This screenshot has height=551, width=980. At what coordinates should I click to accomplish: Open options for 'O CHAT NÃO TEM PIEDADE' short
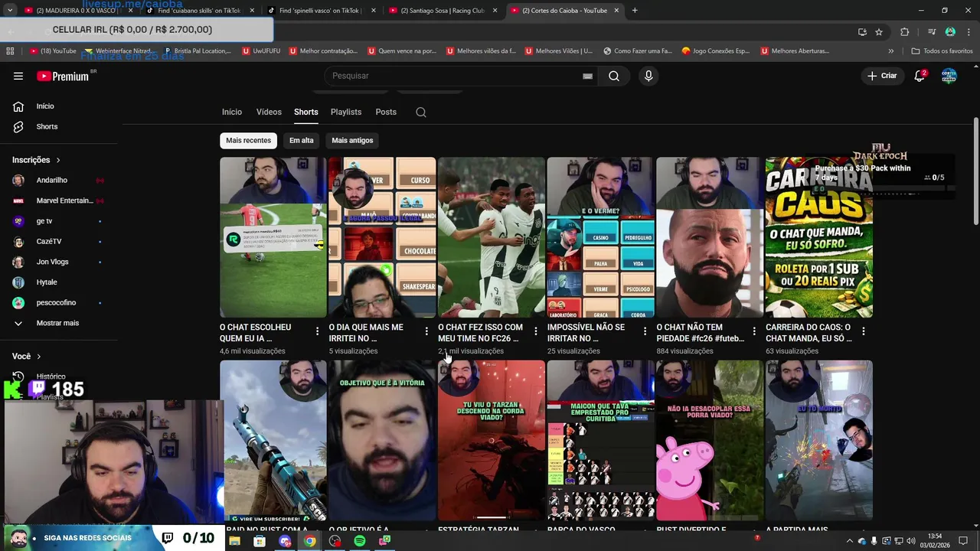(754, 331)
